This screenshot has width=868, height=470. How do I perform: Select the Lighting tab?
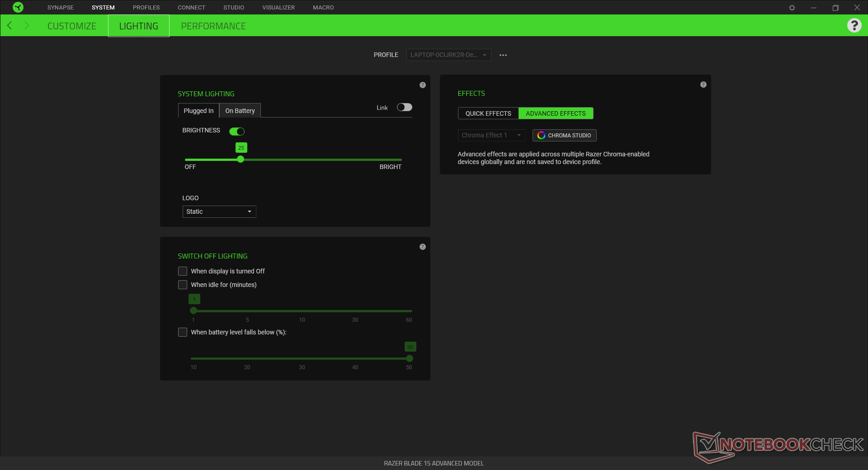pos(139,26)
